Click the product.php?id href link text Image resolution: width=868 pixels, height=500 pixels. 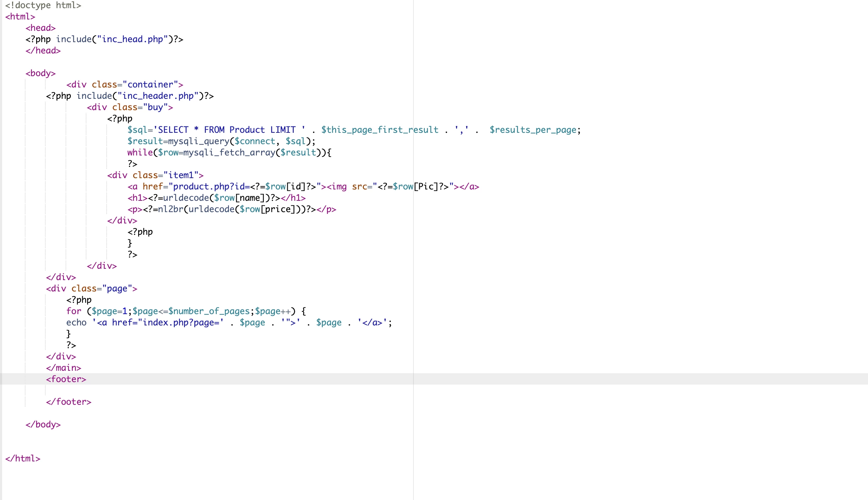(209, 187)
